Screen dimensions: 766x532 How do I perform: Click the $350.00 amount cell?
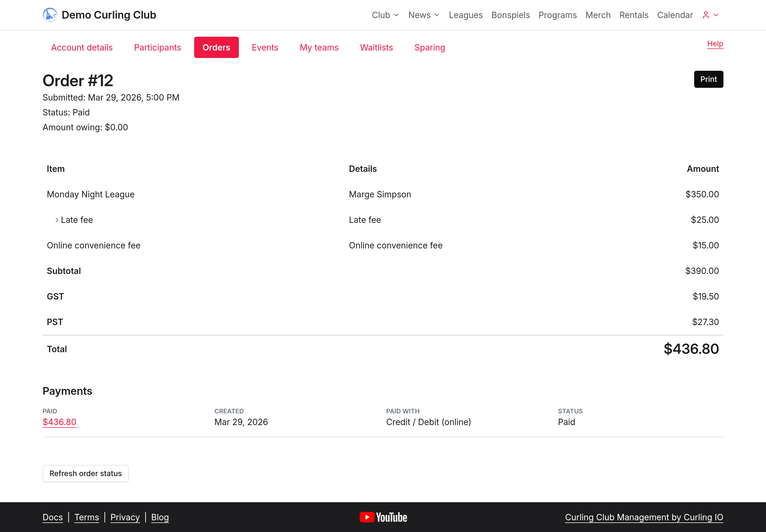(x=702, y=194)
